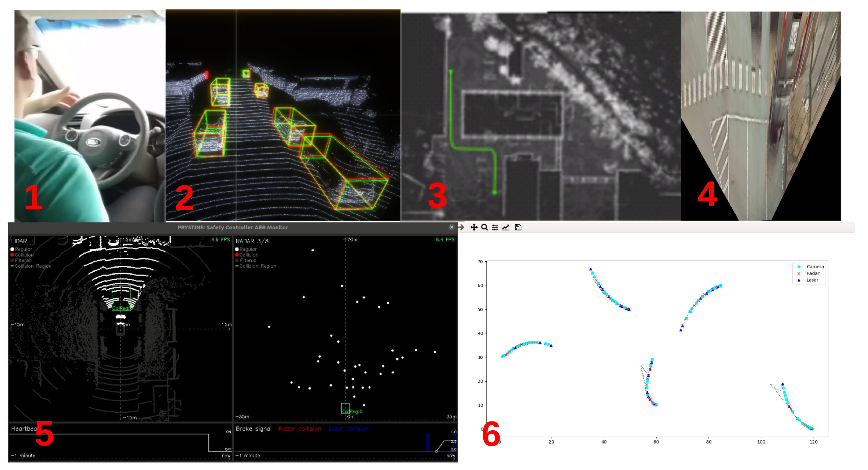868x470 pixels.
Task: Click the 6.4 FPS readout in RADAR panel
Action: tap(445, 240)
